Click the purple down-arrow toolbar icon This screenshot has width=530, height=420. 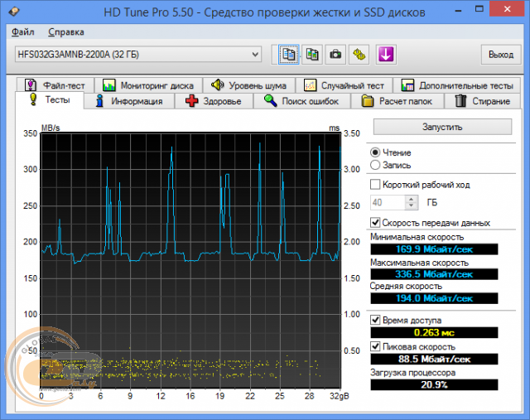coord(386,54)
